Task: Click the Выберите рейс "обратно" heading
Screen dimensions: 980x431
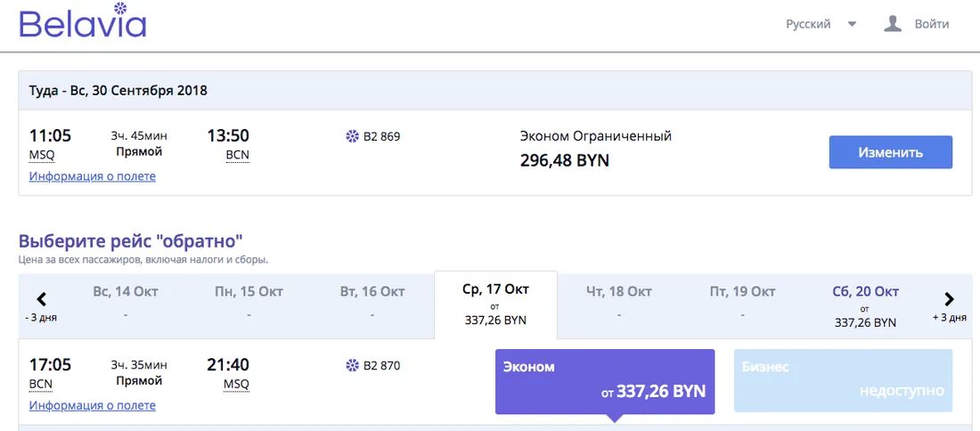Action: (x=131, y=241)
